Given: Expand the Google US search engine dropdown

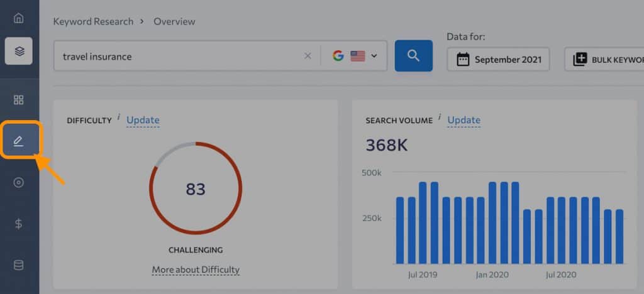Looking at the screenshot, I should click(355, 56).
